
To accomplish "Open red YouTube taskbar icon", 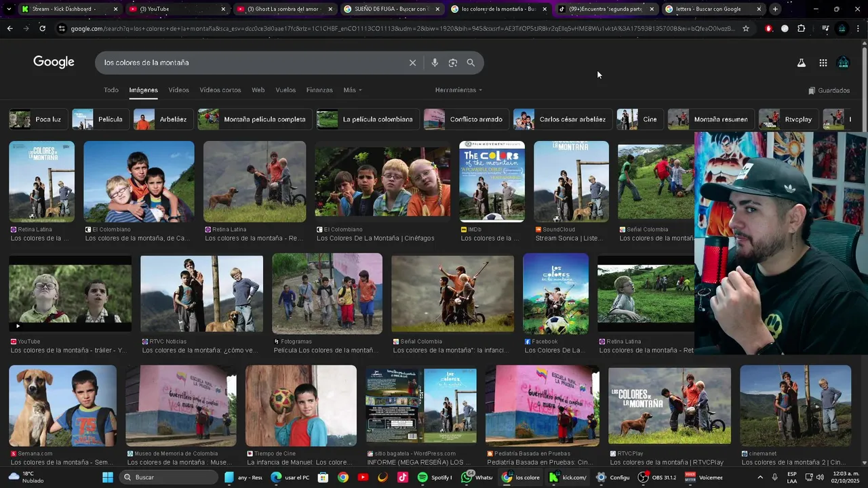I will pyautogui.click(x=363, y=477).
